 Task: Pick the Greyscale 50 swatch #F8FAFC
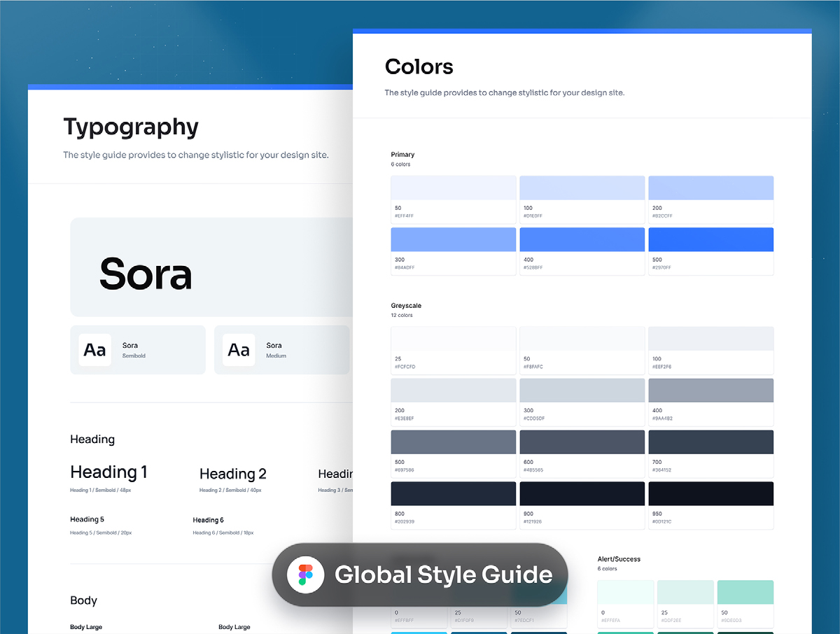click(x=582, y=351)
